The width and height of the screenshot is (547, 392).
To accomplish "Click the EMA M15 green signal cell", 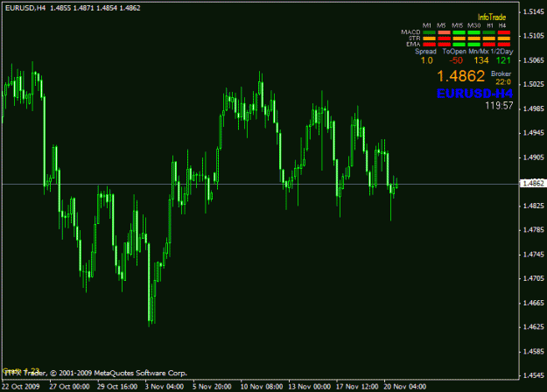I will [459, 45].
